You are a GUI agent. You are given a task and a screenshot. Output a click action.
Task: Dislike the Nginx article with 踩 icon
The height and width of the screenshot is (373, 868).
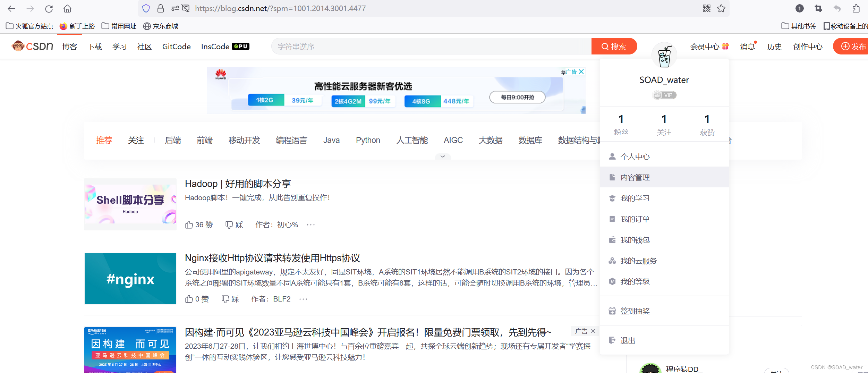(x=225, y=299)
